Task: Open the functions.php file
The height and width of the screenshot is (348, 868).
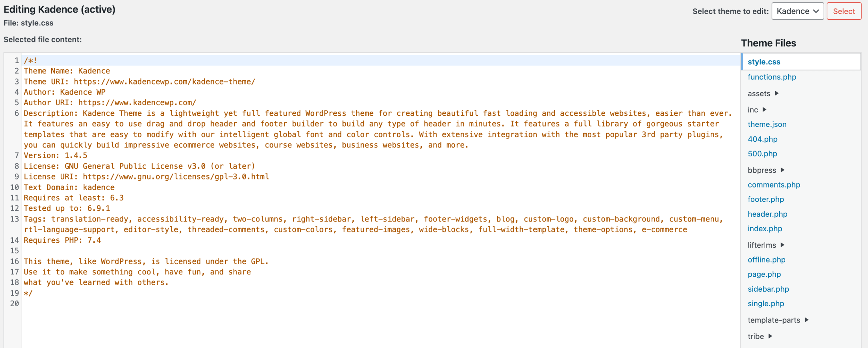Action: [772, 77]
